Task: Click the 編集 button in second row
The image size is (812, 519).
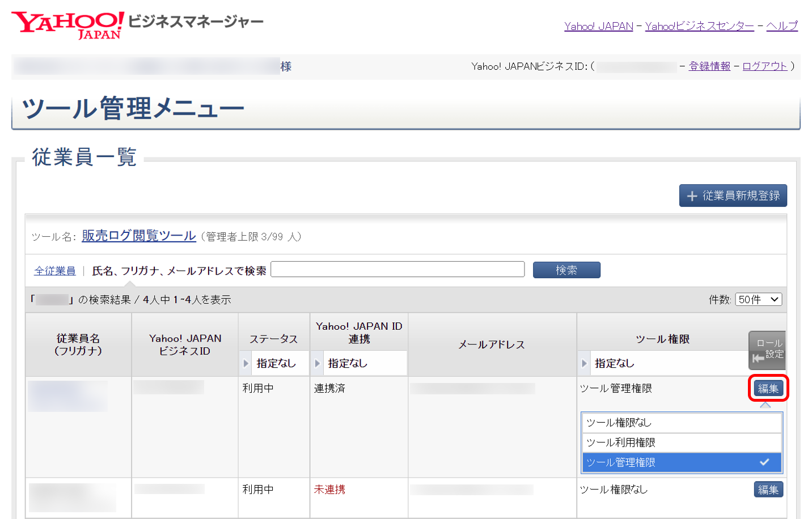Action: pyautogui.click(x=768, y=490)
